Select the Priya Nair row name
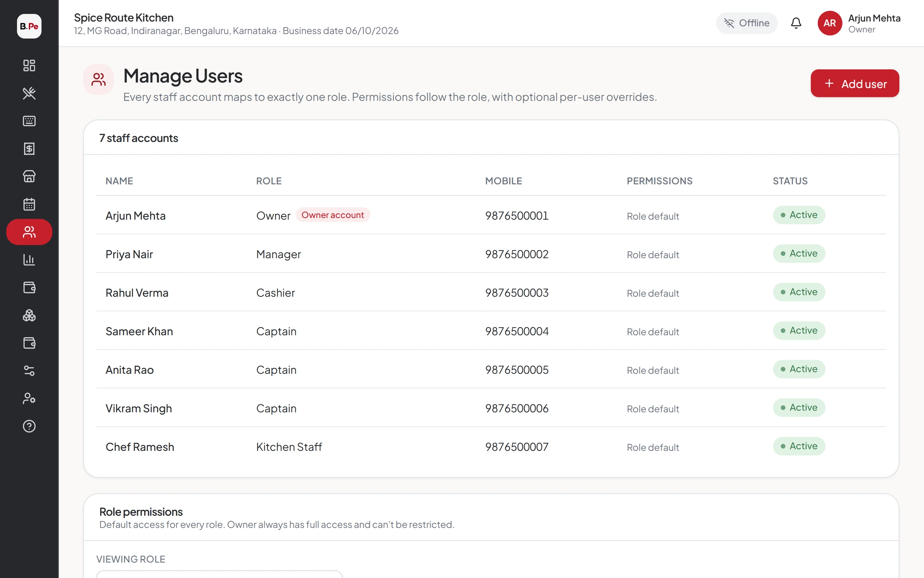This screenshot has height=578, width=924. 129,254
